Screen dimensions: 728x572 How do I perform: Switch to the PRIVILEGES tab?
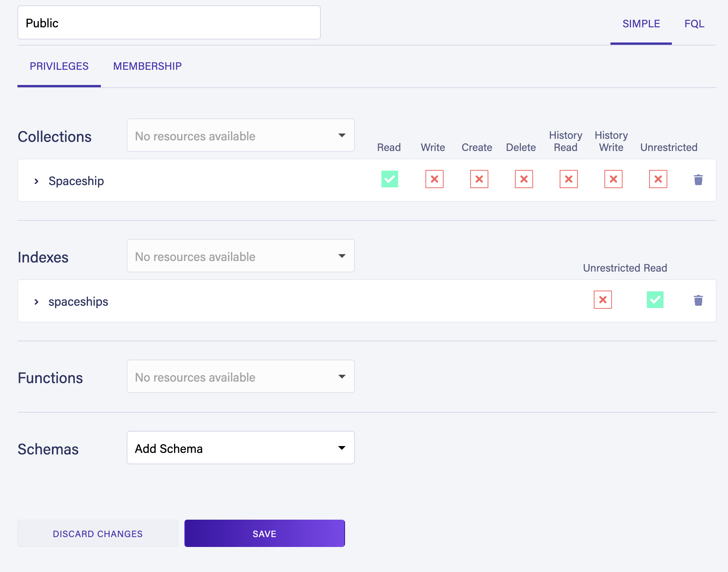(59, 66)
